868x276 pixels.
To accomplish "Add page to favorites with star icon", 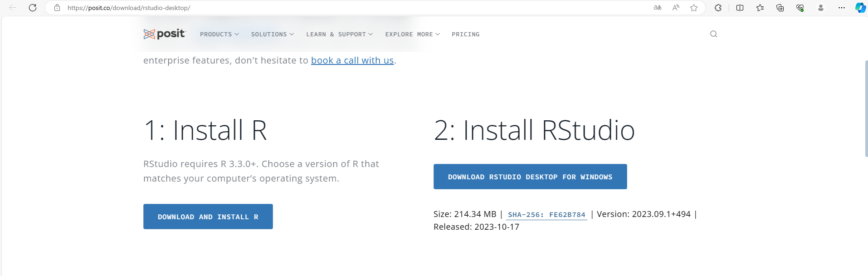I will pyautogui.click(x=694, y=8).
